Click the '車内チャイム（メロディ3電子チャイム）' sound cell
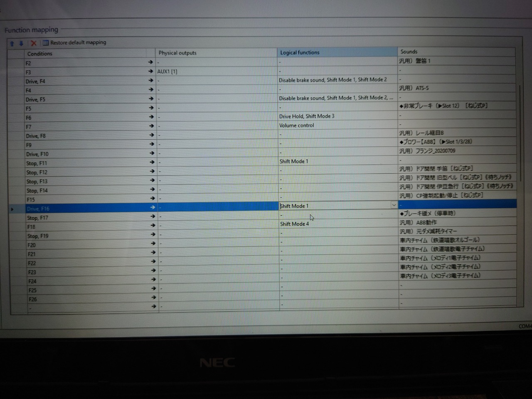Screen dimensions: 532x399 (457, 276)
